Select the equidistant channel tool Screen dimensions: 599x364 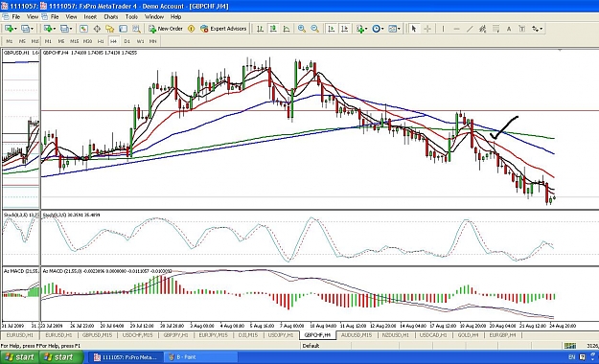tap(482, 29)
